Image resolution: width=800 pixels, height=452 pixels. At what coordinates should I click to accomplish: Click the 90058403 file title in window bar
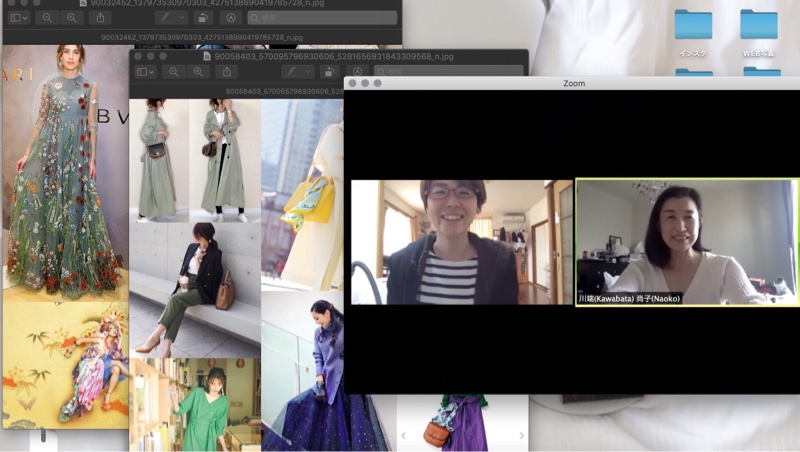pyautogui.click(x=334, y=57)
